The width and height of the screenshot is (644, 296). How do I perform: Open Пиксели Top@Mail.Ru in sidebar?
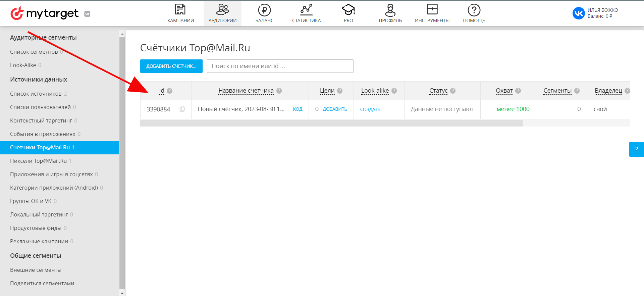click(x=39, y=161)
